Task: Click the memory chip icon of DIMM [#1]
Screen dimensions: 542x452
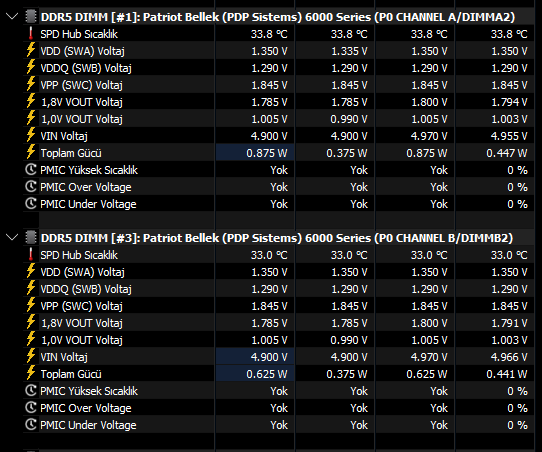Action: coord(31,17)
